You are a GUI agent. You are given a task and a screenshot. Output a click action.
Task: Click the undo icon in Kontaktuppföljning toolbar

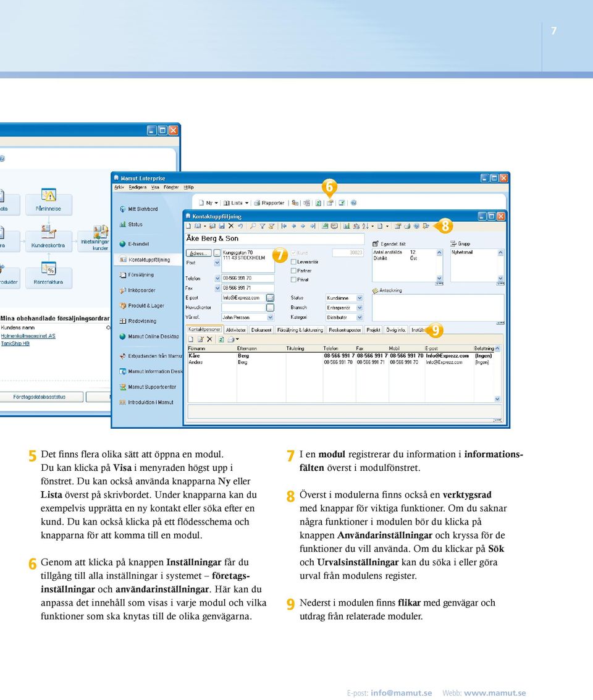240,226
